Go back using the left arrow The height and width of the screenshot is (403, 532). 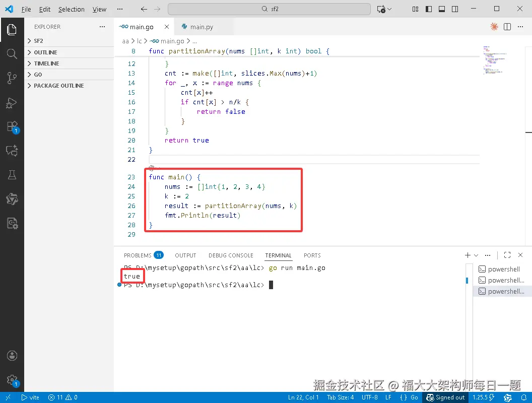point(144,9)
